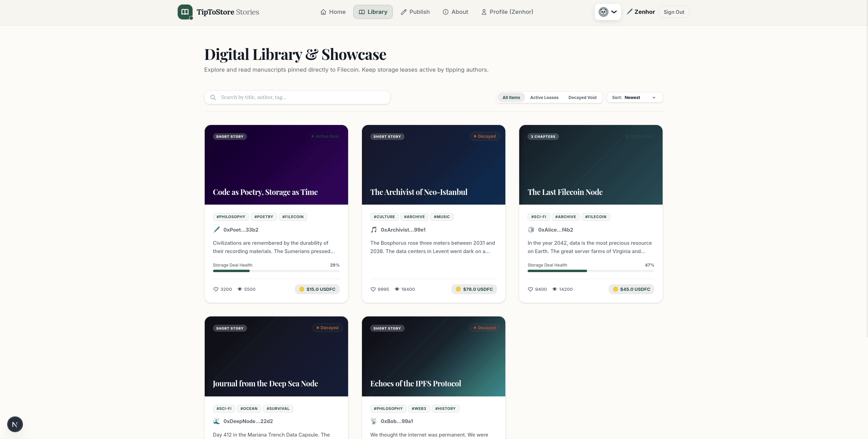Open the Sort Newest dropdown
Viewport: 868px width, 439px height.
click(x=635, y=97)
